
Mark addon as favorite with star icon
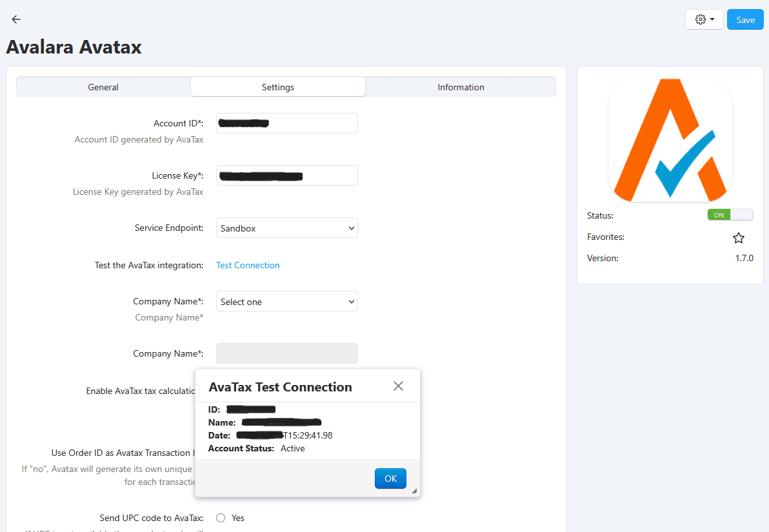click(x=739, y=238)
